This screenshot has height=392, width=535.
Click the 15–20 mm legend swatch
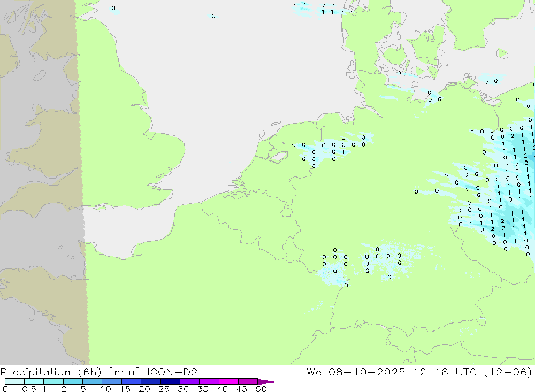pyautogui.click(x=131, y=381)
